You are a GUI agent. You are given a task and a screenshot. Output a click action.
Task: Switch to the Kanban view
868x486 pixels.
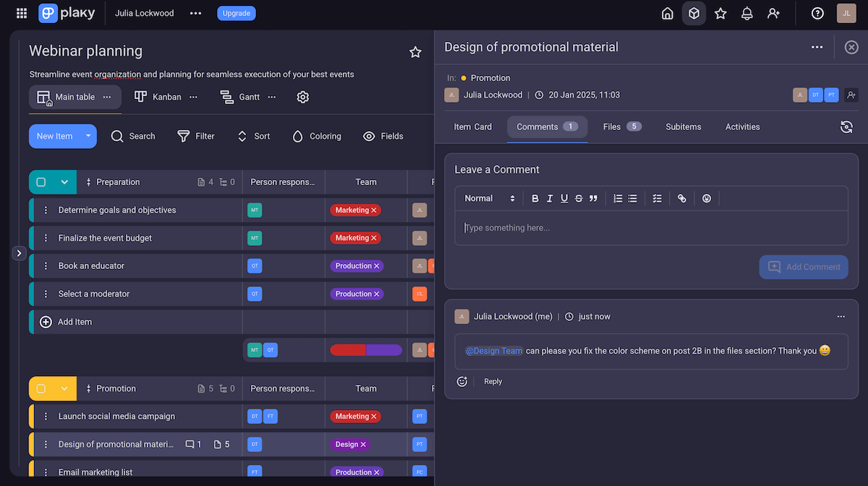158,97
